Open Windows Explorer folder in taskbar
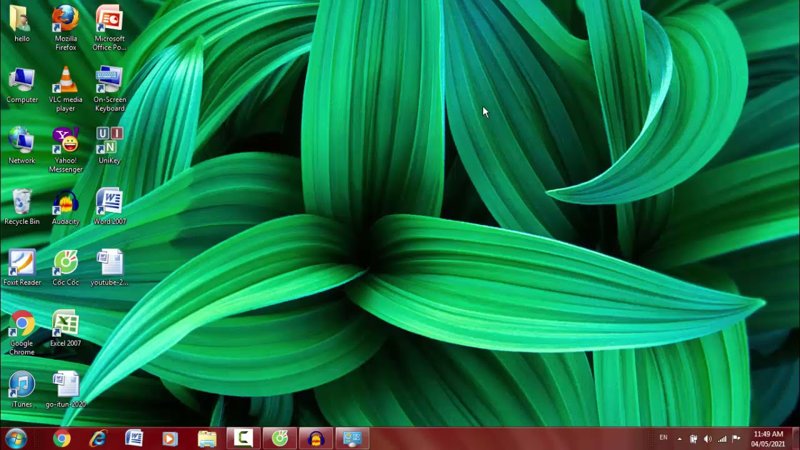800x450 pixels. (207, 438)
